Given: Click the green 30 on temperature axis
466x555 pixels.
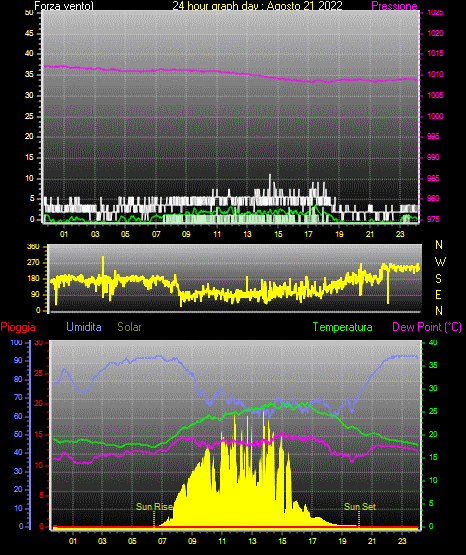Looking at the screenshot, I should (433, 388).
